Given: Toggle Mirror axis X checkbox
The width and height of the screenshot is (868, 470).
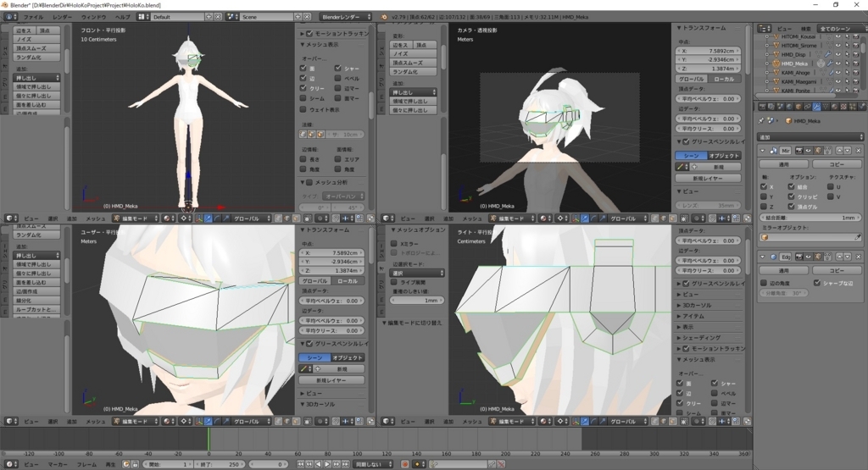Looking at the screenshot, I should [x=764, y=187].
